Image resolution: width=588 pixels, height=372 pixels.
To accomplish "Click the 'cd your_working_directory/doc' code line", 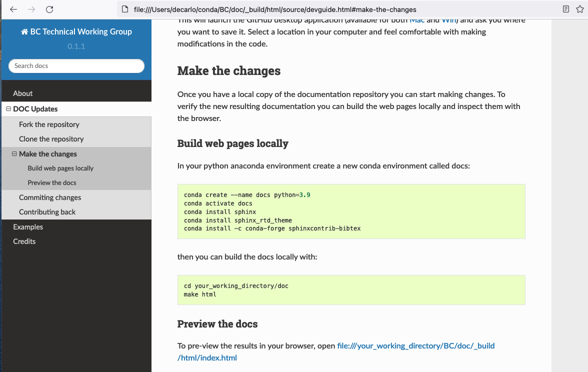I will point(236,286).
